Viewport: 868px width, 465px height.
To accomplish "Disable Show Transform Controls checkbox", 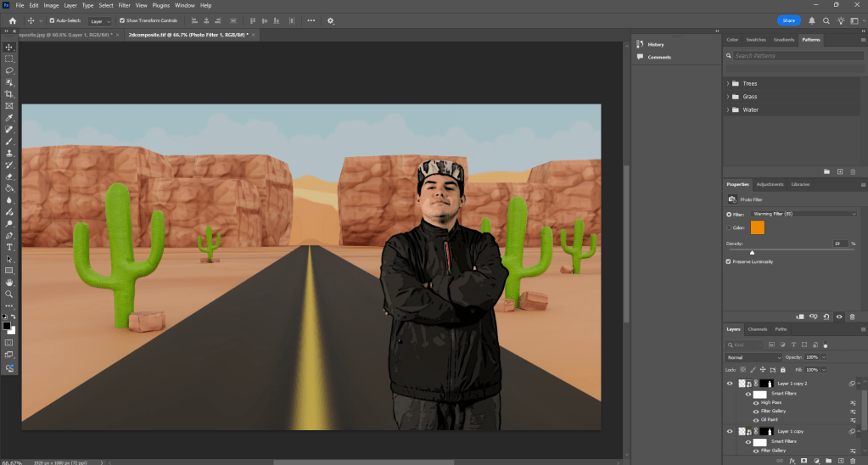I will tap(121, 20).
